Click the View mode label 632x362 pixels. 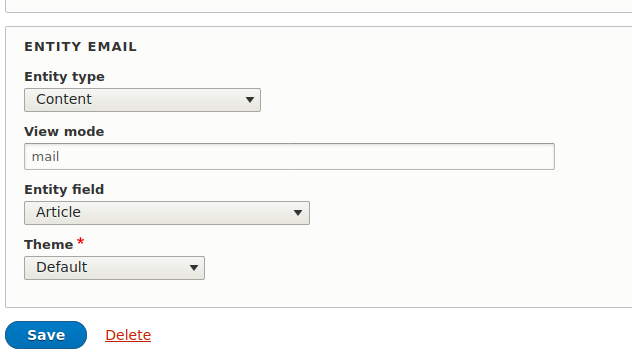(x=64, y=131)
